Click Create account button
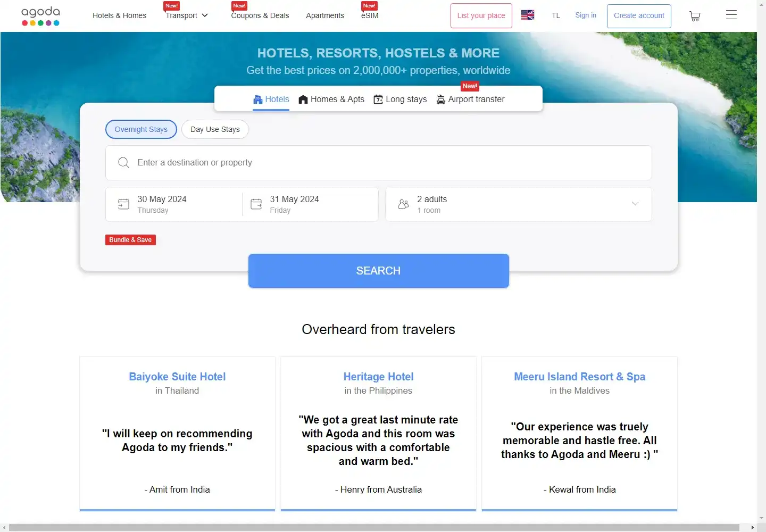 pos(639,16)
